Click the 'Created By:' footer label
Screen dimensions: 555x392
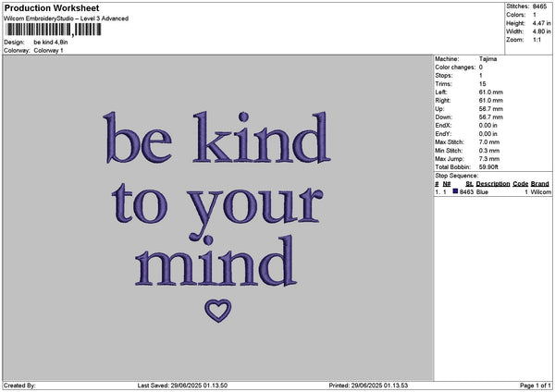pos(19,386)
